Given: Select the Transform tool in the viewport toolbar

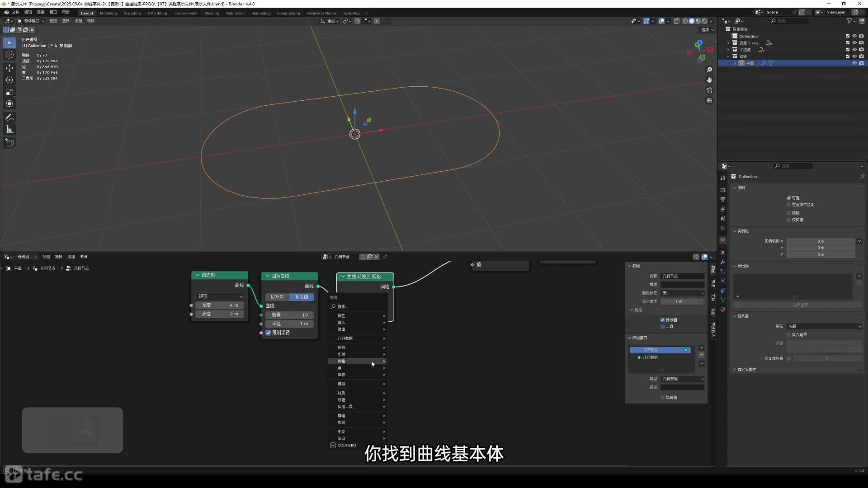Looking at the screenshot, I should point(9,104).
